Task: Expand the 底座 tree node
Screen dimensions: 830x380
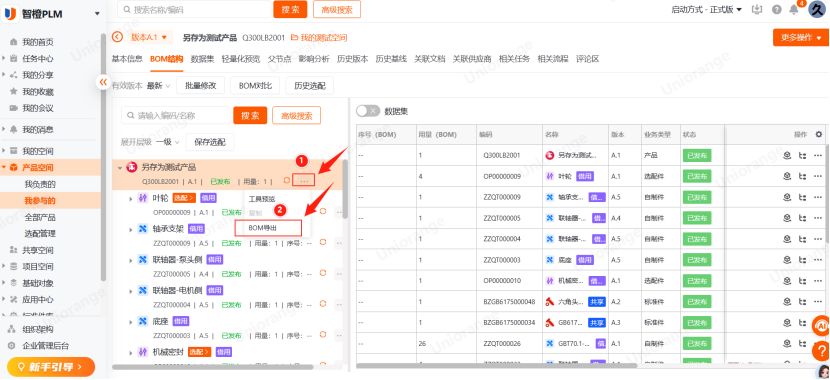Action: [131, 322]
